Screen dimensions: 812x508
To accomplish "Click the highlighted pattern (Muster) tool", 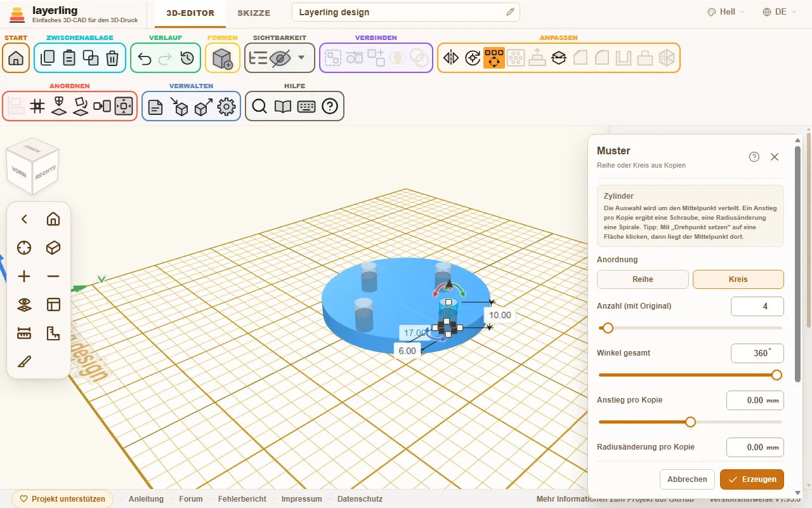I will click(x=494, y=58).
